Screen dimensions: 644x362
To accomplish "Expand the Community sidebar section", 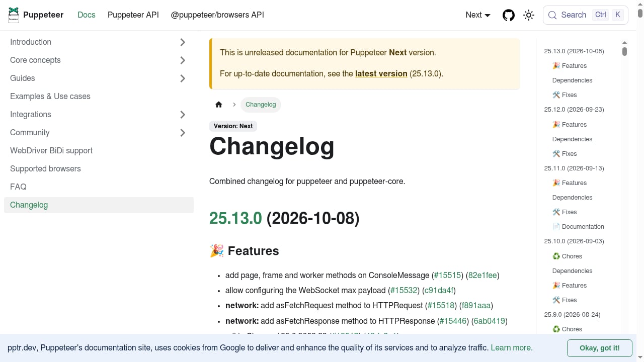I will tap(183, 133).
